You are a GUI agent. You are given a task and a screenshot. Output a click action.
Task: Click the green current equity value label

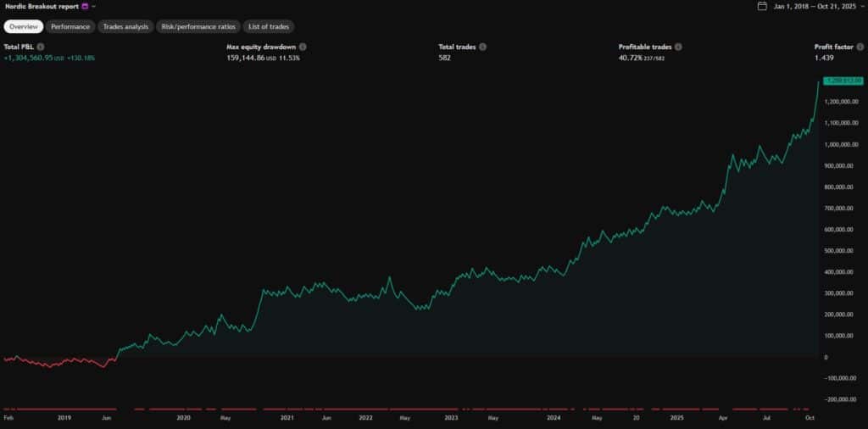coord(842,81)
